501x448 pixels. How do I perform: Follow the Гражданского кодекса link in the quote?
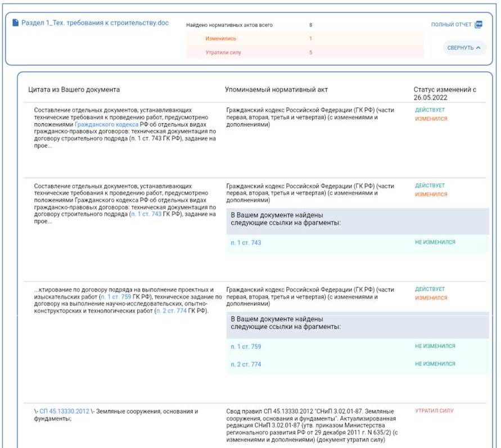coord(106,124)
